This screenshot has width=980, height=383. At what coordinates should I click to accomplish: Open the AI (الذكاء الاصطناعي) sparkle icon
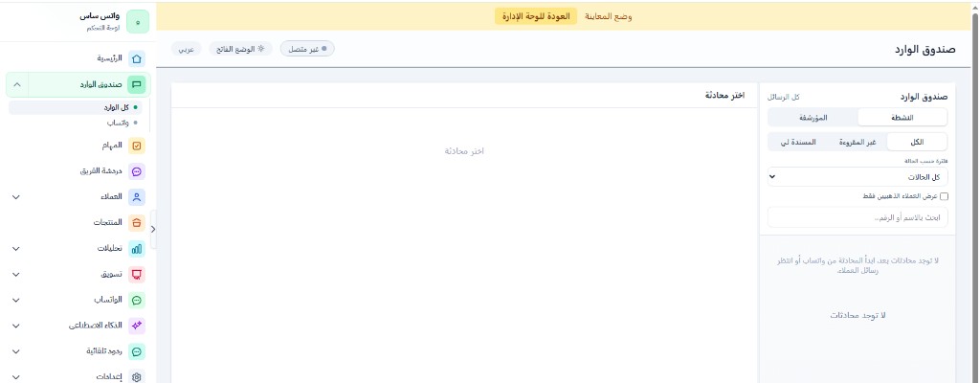(x=137, y=326)
